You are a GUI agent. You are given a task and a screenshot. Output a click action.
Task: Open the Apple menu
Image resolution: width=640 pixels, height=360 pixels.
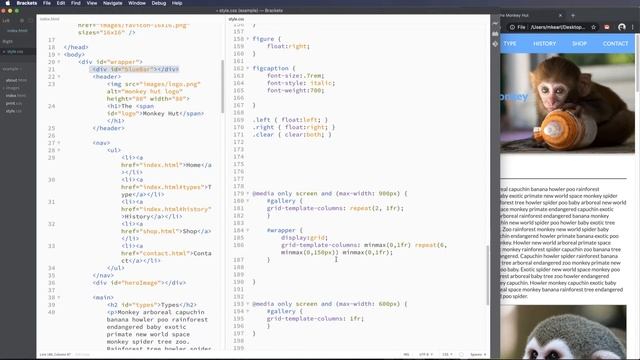click(7, 3)
